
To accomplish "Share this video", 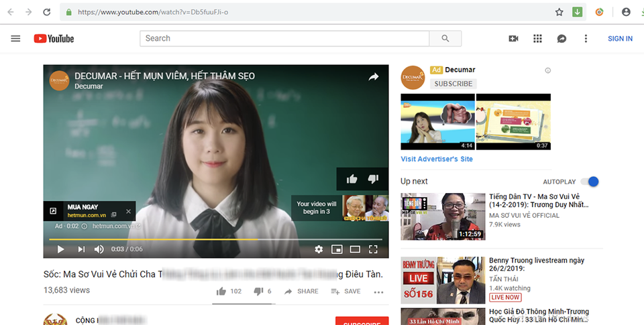I will click(x=301, y=291).
